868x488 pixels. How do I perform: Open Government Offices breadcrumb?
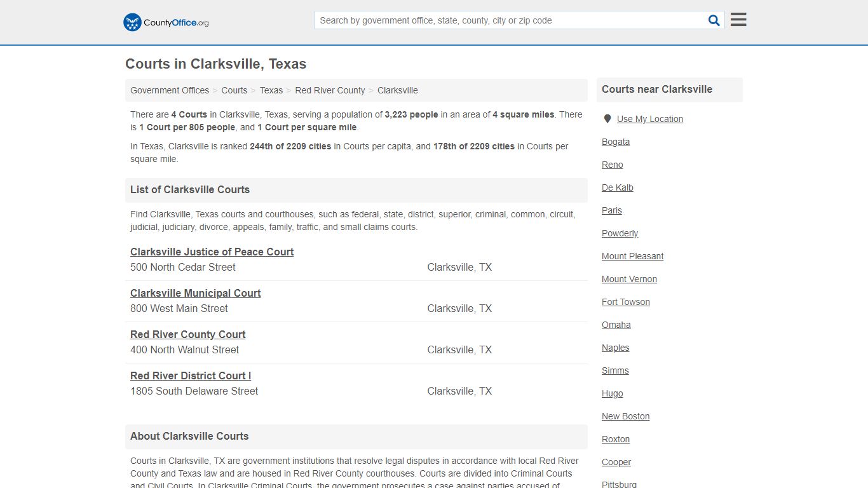[x=170, y=90]
